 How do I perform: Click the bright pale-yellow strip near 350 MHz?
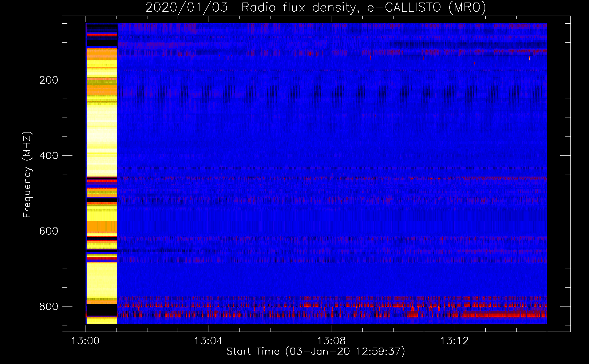102,127
